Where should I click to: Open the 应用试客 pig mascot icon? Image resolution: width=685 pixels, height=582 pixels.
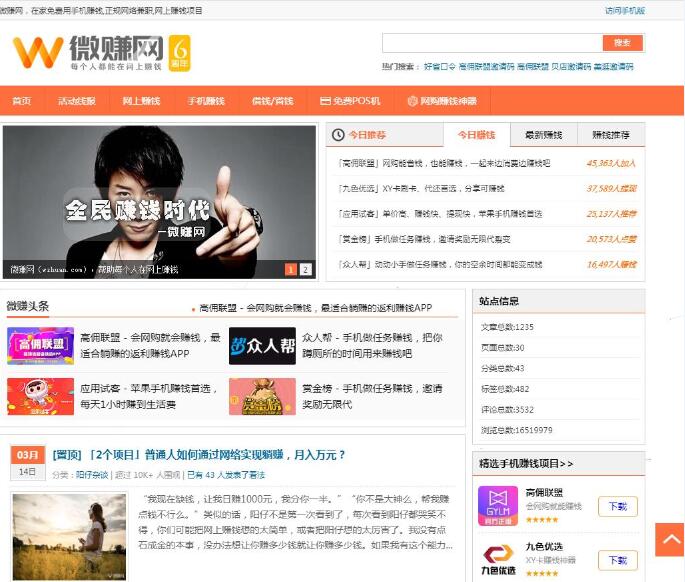pyautogui.click(x=40, y=396)
